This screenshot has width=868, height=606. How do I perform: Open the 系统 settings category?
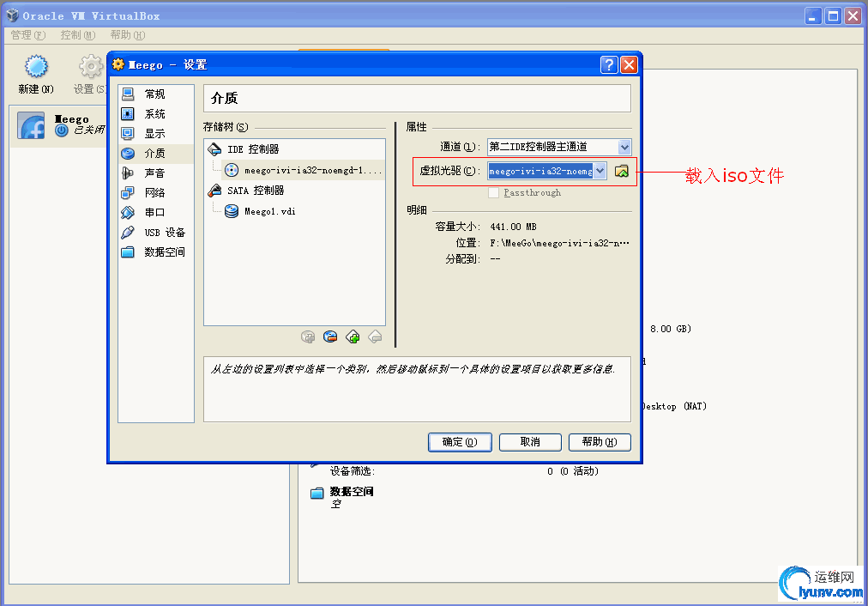(x=156, y=113)
